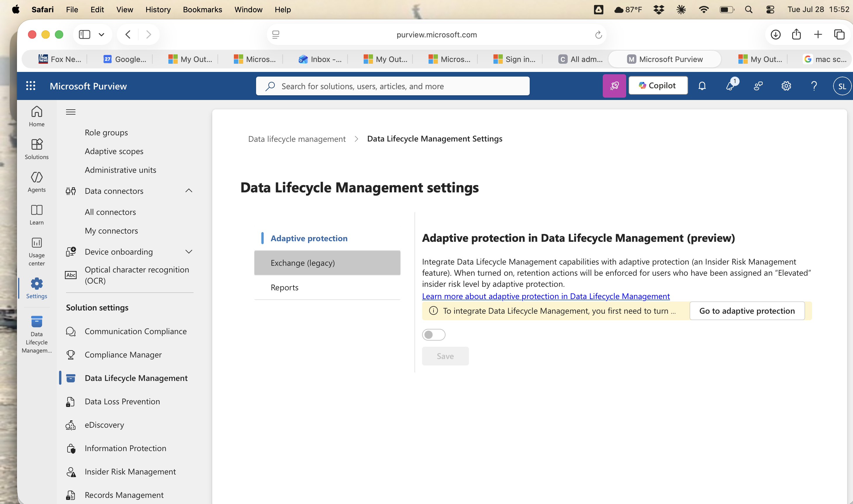Open Adaptive scopes settings
853x504 pixels.
(114, 151)
